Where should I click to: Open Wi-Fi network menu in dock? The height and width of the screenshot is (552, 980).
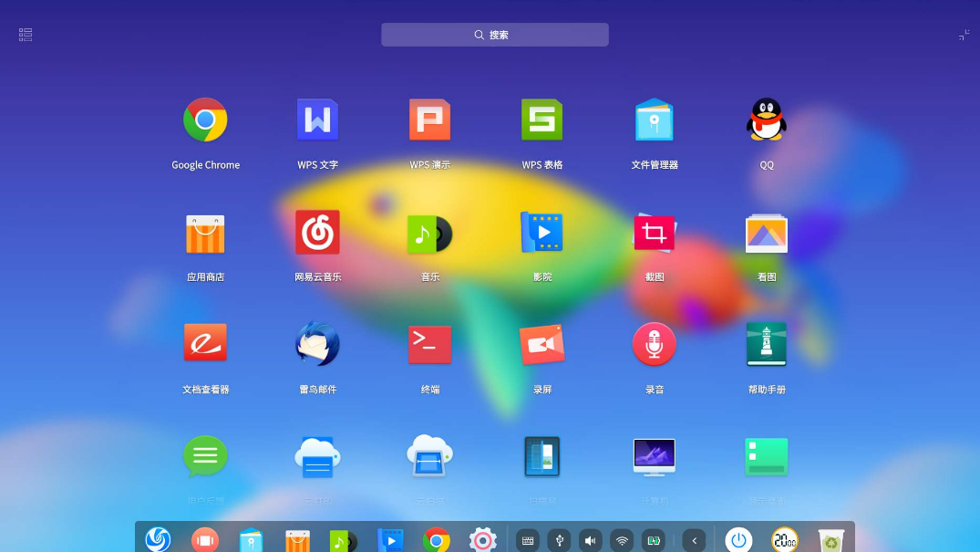[x=622, y=540]
